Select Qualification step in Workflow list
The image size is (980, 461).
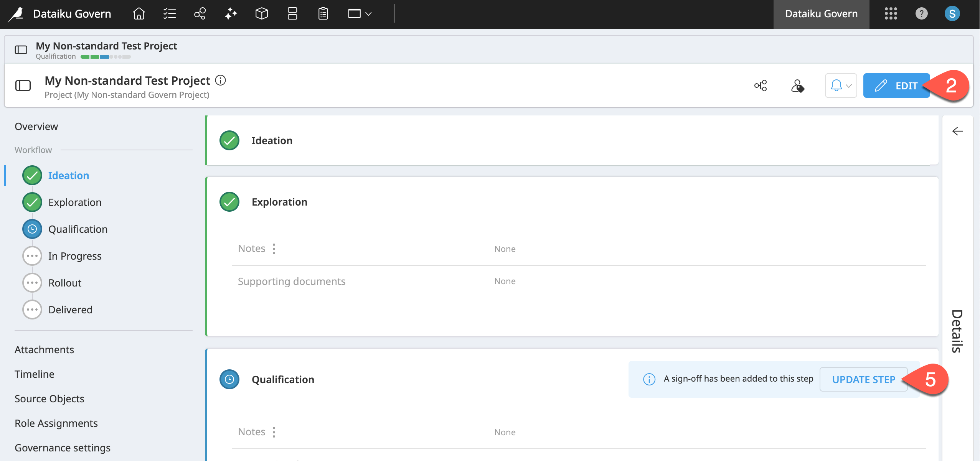[x=78, y=229]
